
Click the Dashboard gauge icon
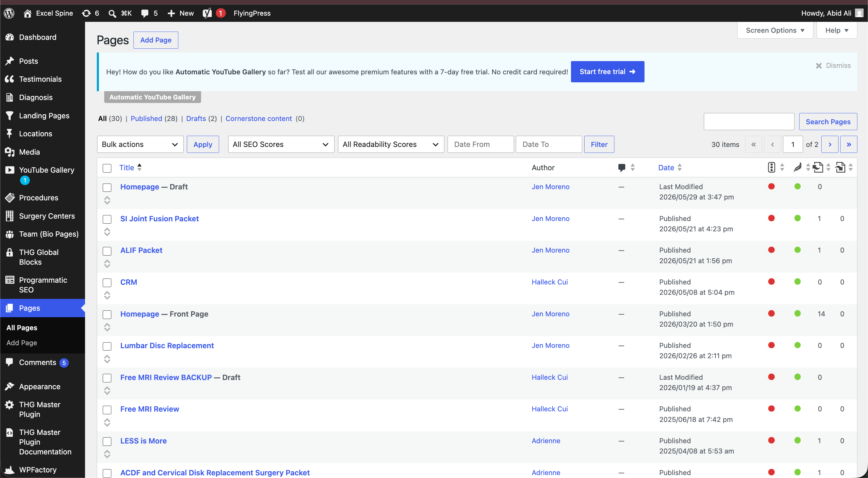tap(10, 37)
